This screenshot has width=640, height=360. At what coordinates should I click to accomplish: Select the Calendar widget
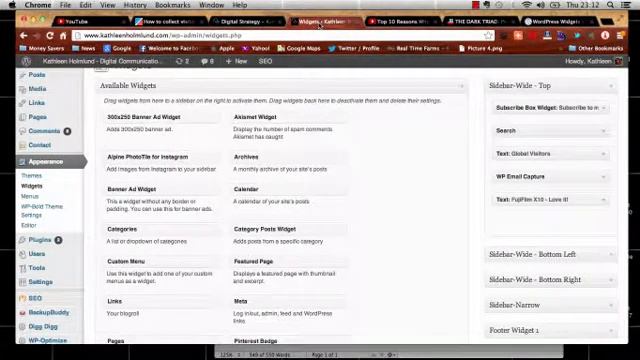pyautogui.click(x=290, y=189)
